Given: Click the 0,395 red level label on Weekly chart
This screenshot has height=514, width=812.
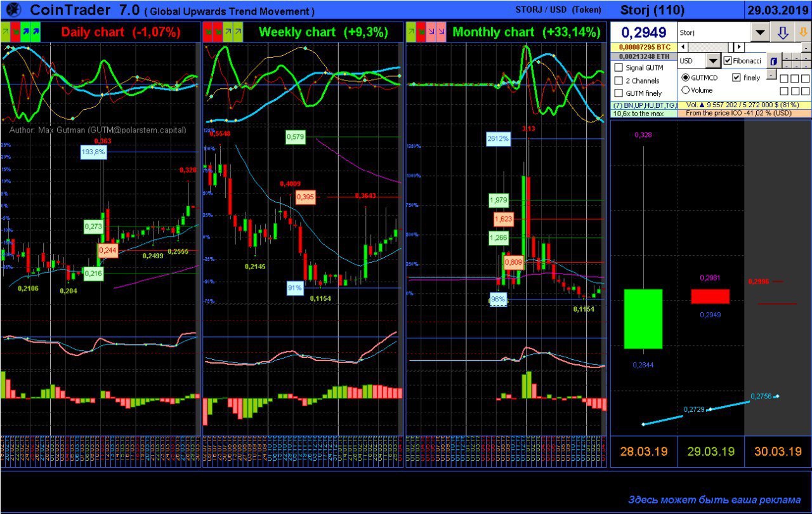Looking at the screenshot, I should [x=305, y=197].
